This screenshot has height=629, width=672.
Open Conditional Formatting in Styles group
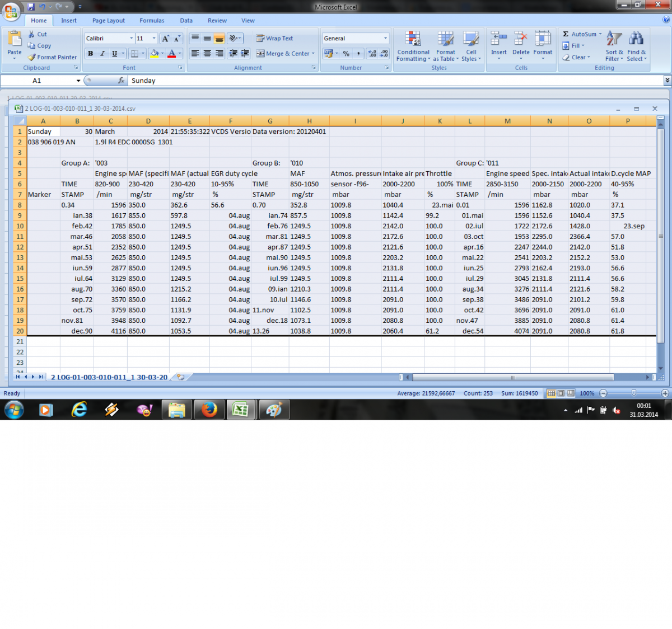[413, 46]
